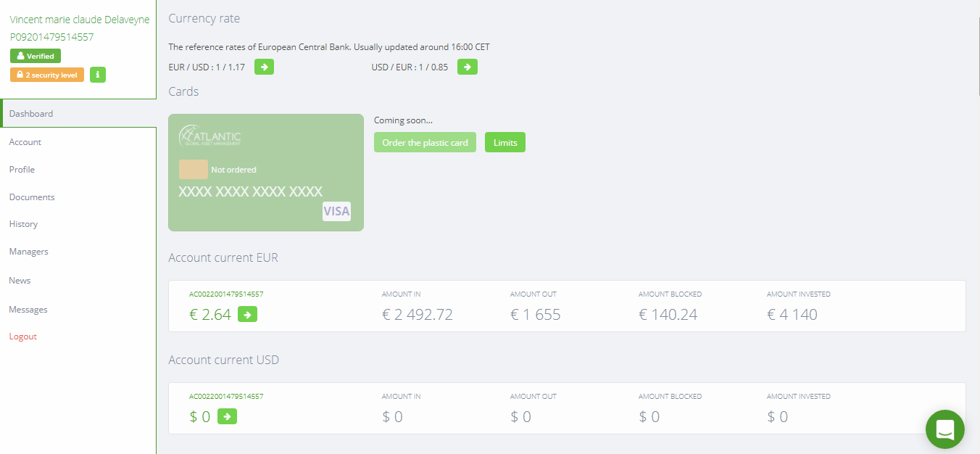This screenshot has width=980, height=454.
Task: Open Documents in the sidebar
Action: point(32,197)
